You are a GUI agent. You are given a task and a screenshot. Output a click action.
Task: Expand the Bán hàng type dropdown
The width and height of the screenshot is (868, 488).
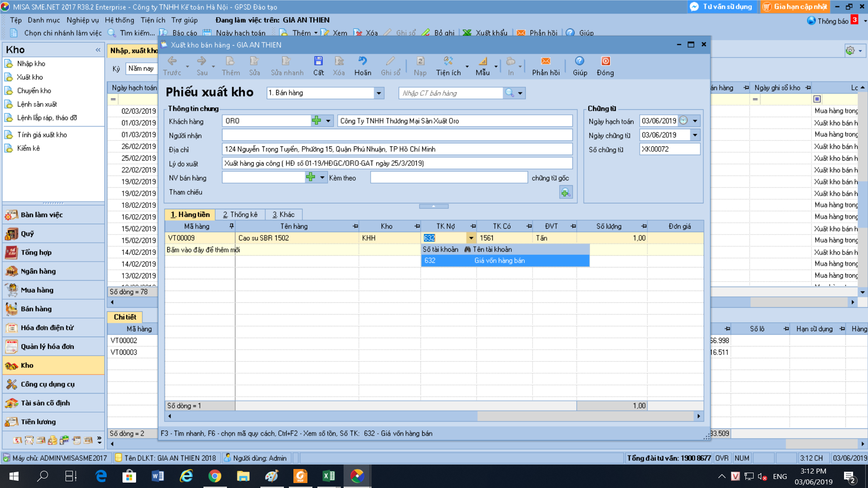tap(379, 93)
